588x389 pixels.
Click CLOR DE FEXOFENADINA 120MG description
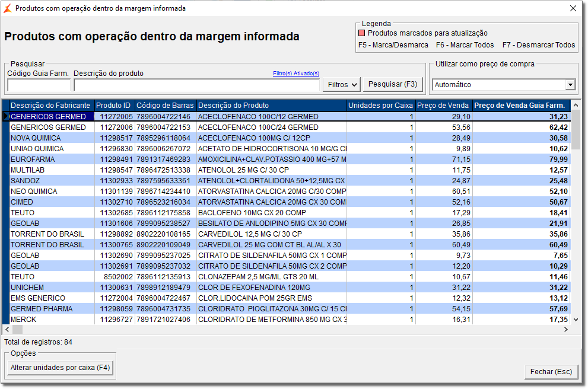point(255,288)
